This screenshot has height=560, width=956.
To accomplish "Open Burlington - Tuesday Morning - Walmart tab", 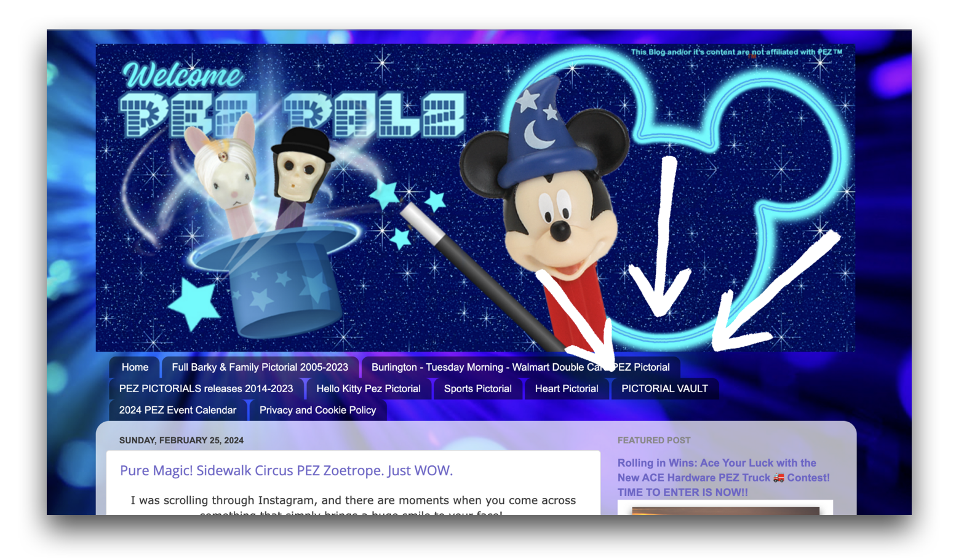I will click(x=520, y=367).
